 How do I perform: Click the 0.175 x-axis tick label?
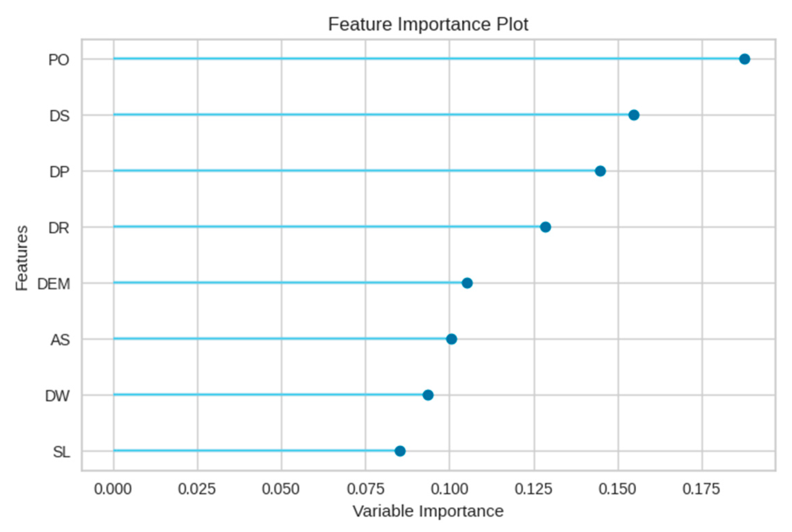[701, 489]
